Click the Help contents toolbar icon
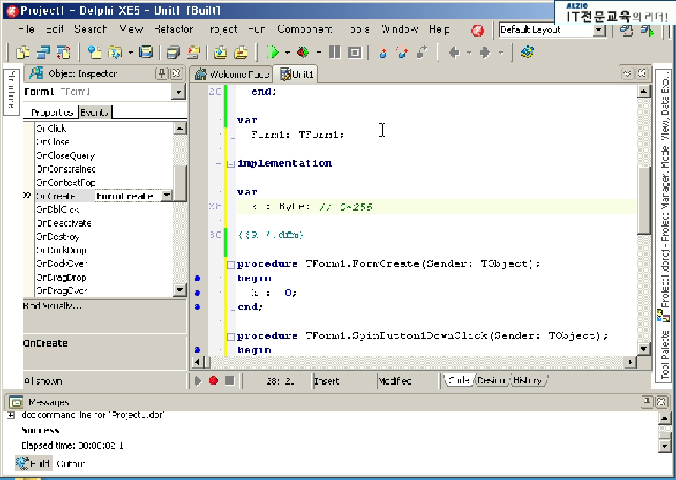This screenshot has width=676, height=480. [527, 52]
